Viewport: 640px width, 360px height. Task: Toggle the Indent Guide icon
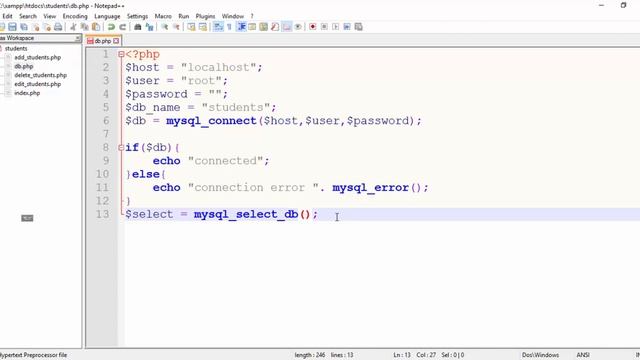click(241, 27)
